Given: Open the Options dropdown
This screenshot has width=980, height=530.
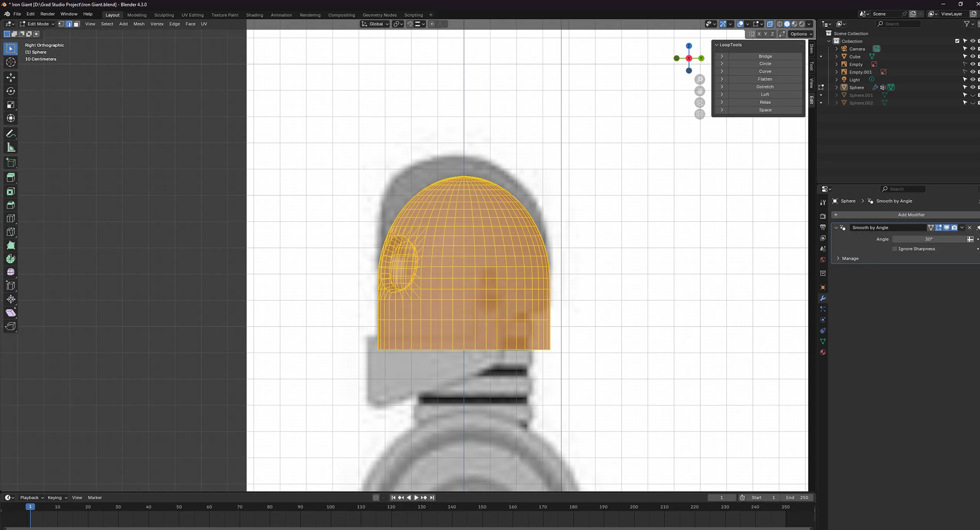Looking at the screenshot, I should click(801, 34).
